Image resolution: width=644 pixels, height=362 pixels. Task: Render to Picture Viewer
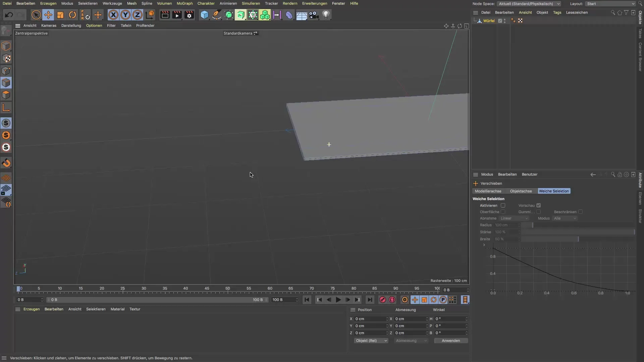point(177,15)
